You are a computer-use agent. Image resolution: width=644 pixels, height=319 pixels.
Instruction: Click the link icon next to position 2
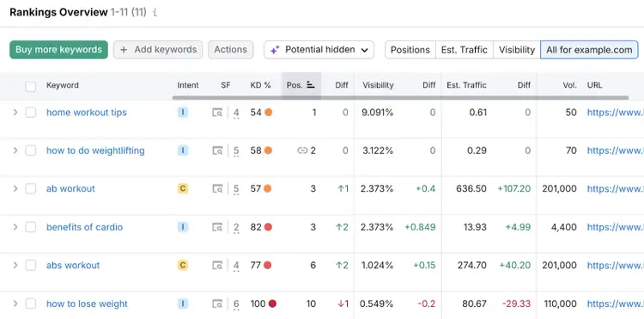(302, 150)
